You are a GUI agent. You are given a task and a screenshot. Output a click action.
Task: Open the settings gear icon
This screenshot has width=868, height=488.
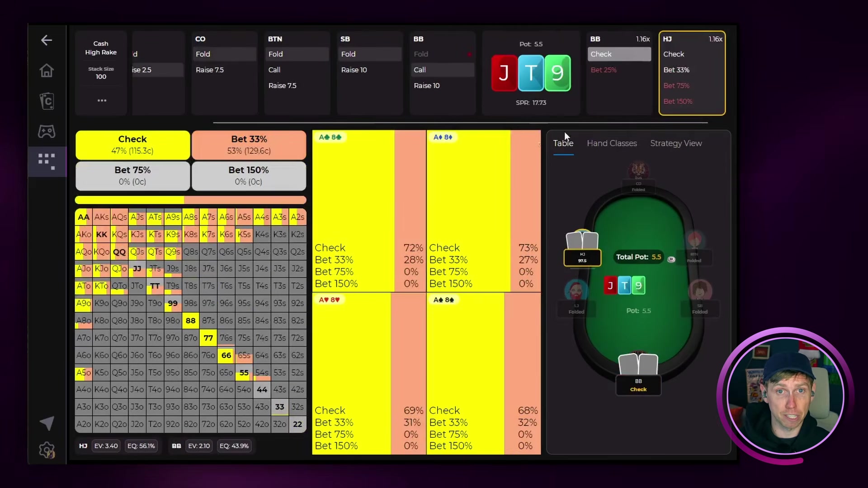click(47, 450)
